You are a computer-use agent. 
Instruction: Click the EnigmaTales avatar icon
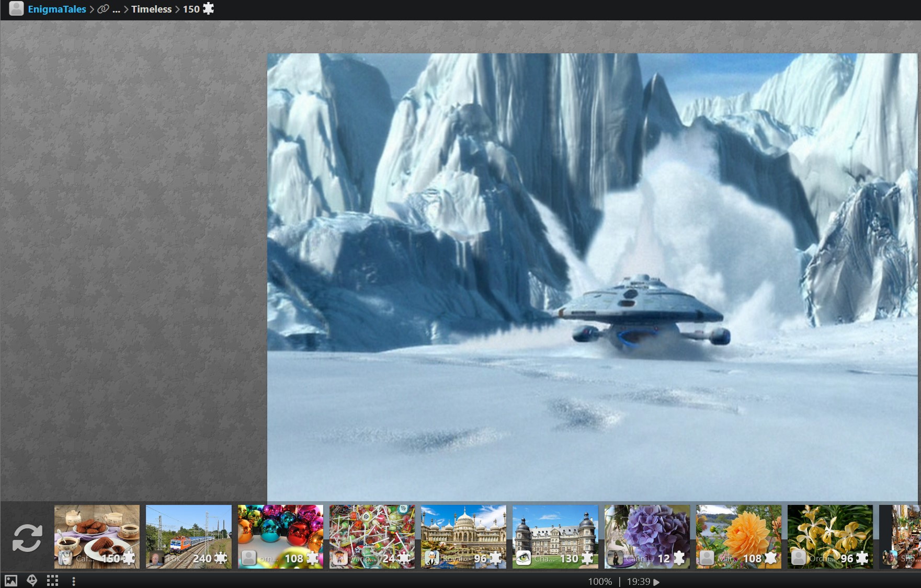(x=16, y=8)
